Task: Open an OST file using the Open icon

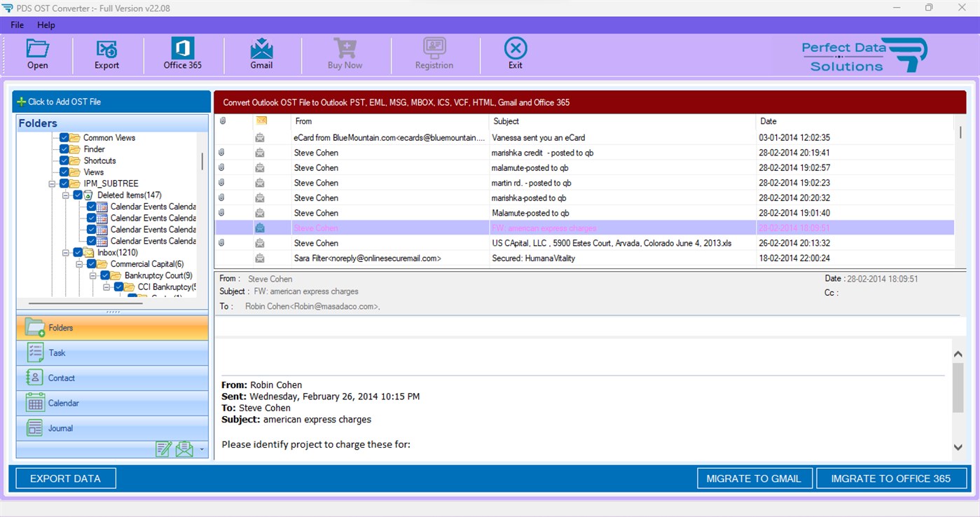Action: [37, 54]
